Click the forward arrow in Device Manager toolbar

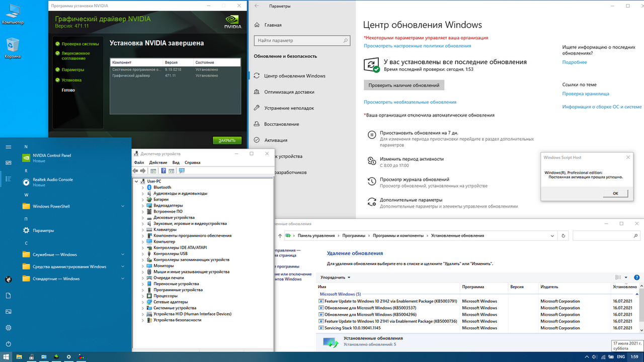[x=143, y=171]
